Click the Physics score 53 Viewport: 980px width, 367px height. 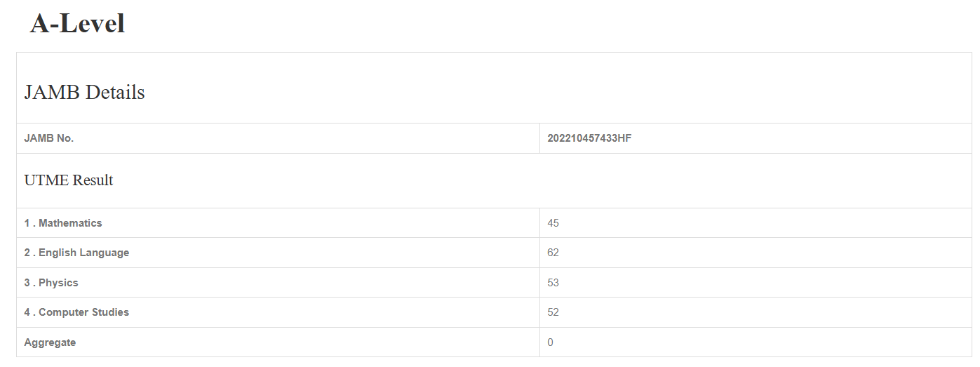(x=553, y=283)
